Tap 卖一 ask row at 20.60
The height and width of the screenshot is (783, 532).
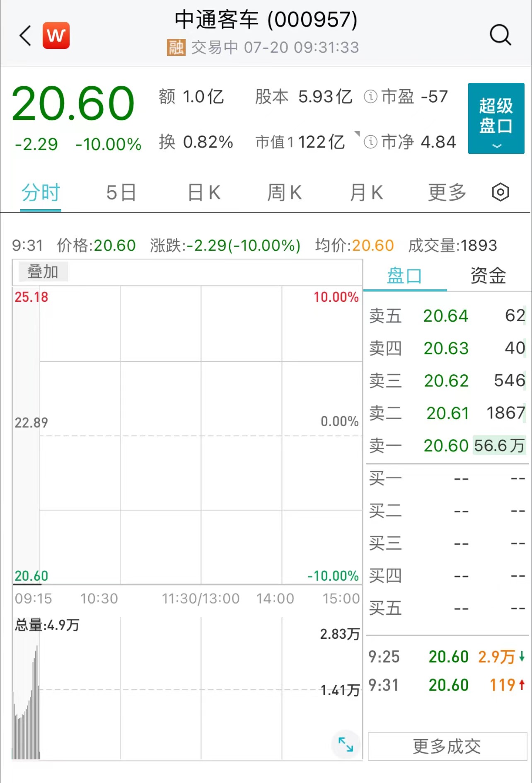(x=447, y=446)
